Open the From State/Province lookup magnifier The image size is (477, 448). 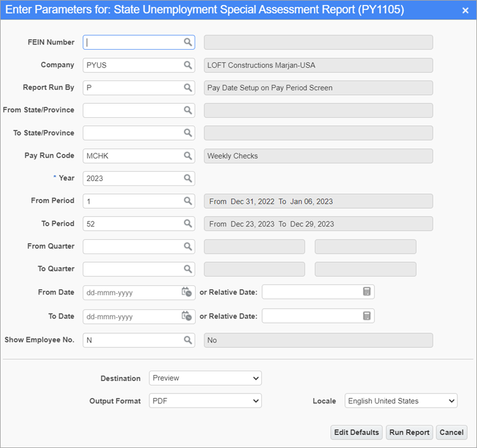point(188,110)
